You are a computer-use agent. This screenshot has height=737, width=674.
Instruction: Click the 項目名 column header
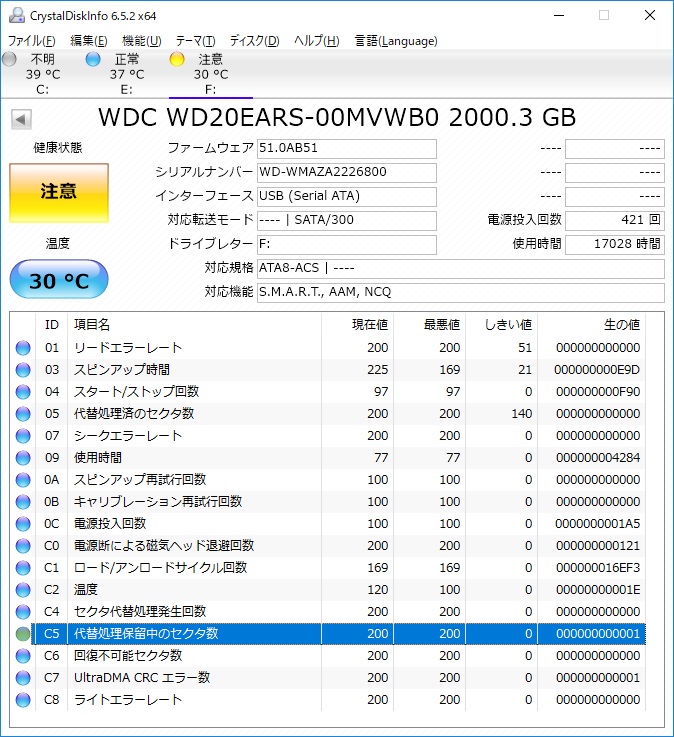pyautogui.click(x=195, y=325)
